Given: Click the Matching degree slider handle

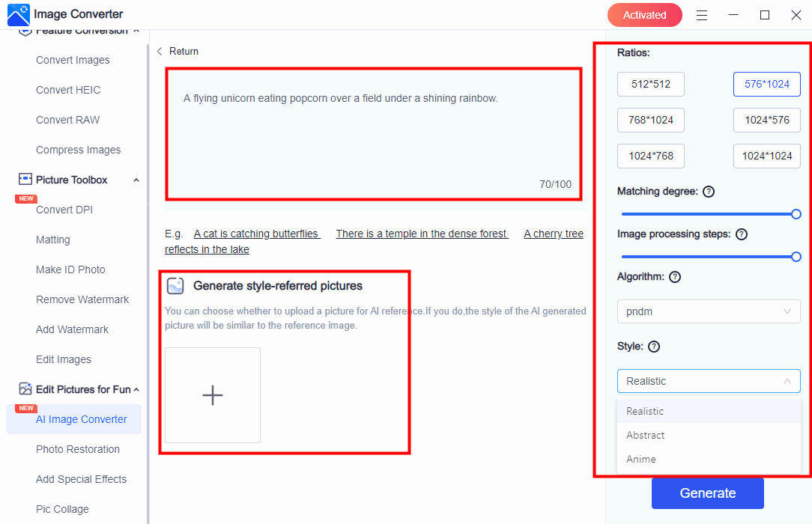Looking at the screenshot, I should pyautogui.click(x=796, y=214).
